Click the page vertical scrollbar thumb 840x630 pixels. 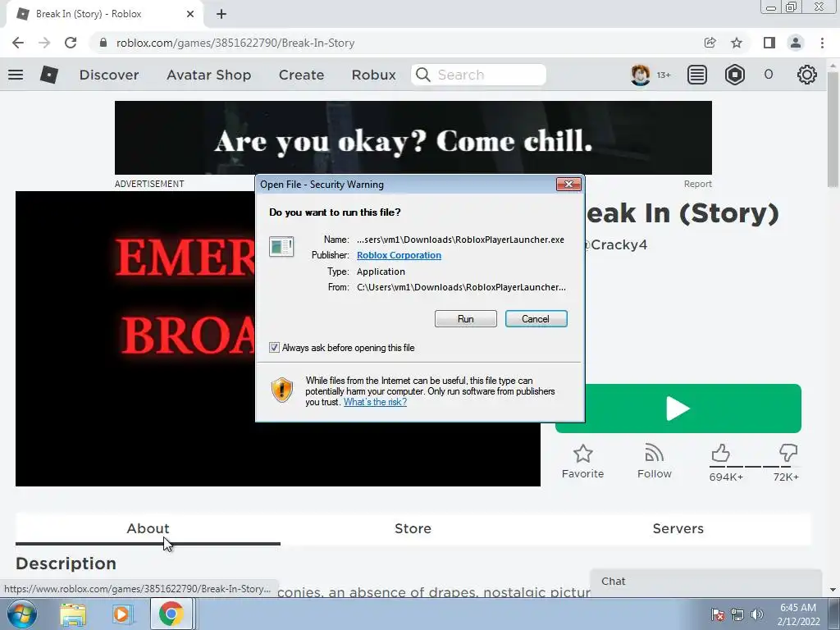833,129
